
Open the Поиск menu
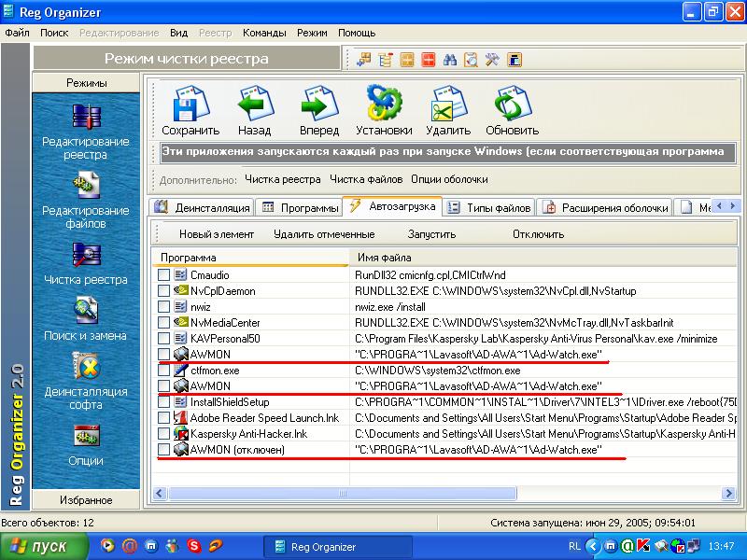pos(54,33)
